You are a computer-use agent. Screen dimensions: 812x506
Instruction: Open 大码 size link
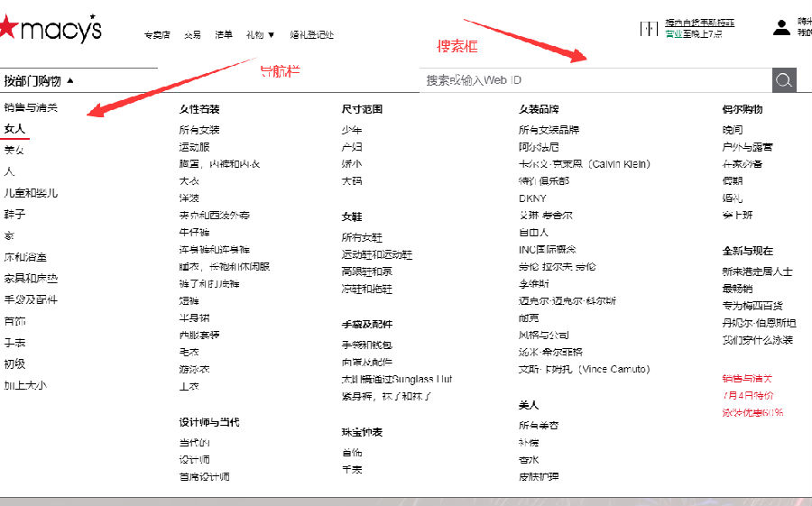coord(352,180)
